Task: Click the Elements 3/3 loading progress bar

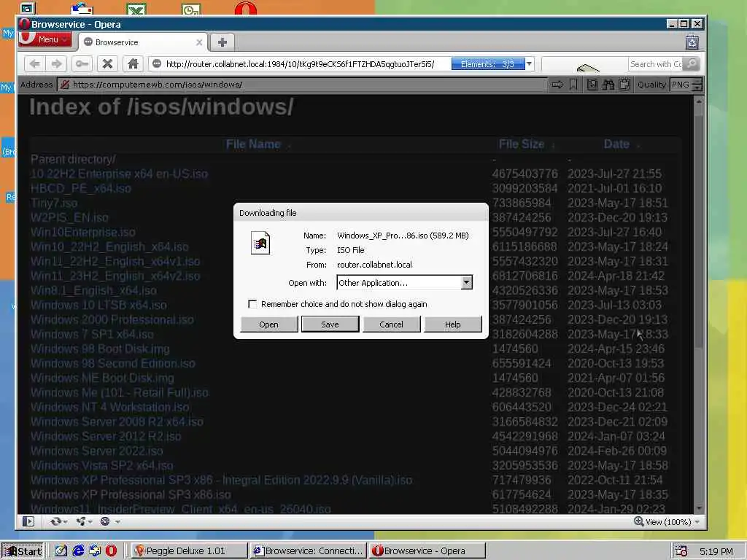Action: (488, 64)
